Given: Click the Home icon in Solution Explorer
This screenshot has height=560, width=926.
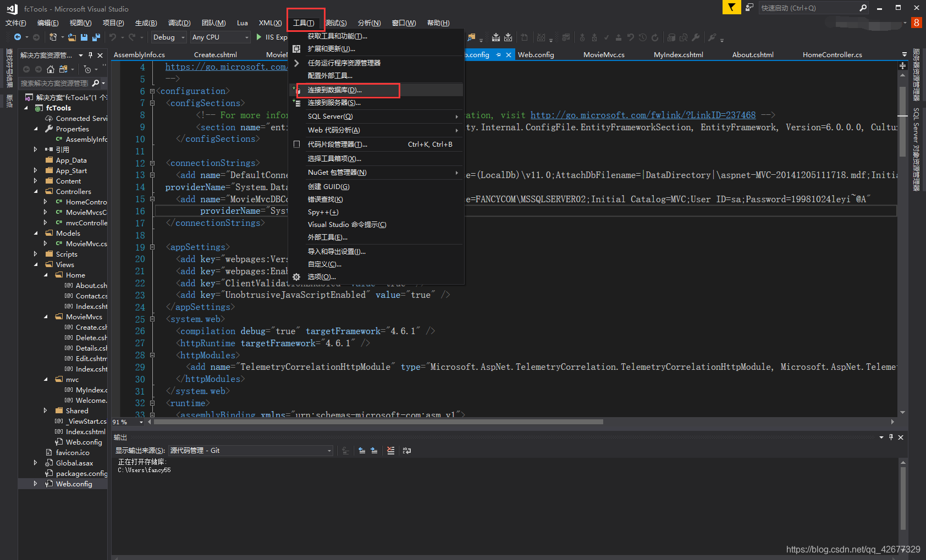Looking at the screenshot, I should 51,69.
